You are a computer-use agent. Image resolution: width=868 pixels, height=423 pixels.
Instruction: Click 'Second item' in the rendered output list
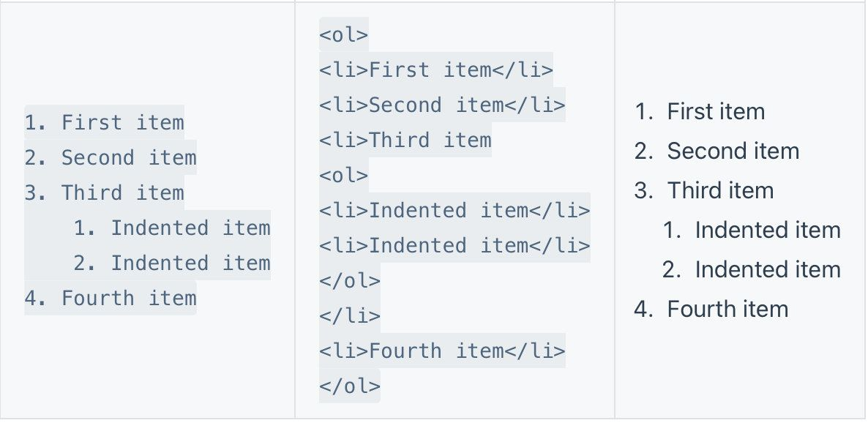733,151
